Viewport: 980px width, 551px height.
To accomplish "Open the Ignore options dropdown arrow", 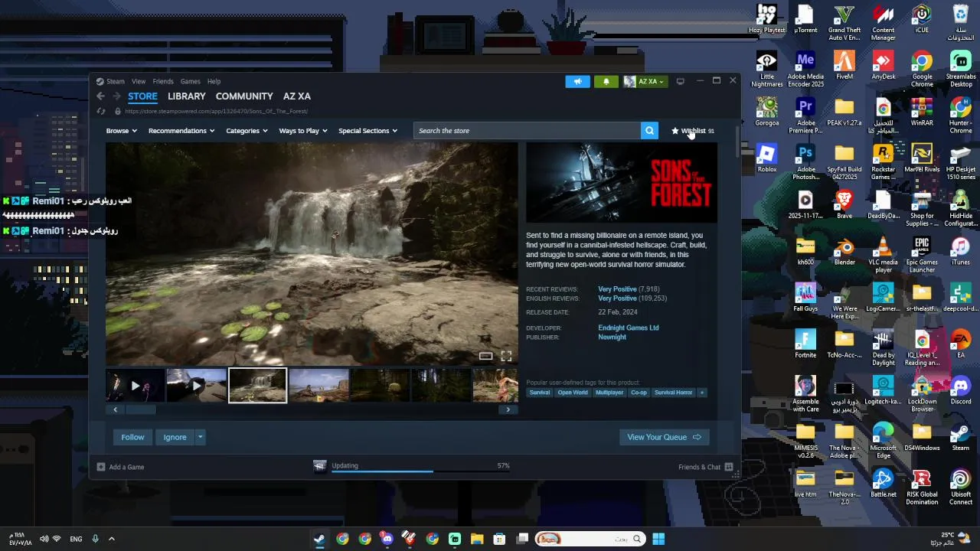I will pos(200,437).
